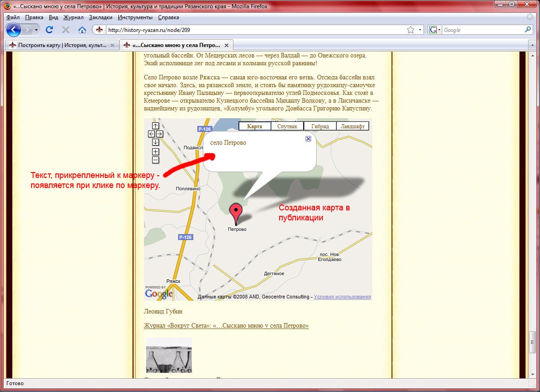Viewport: 540px width, 392px height.
Task: Click the vertical scrollbar thumb
Action: click(533, 342)
